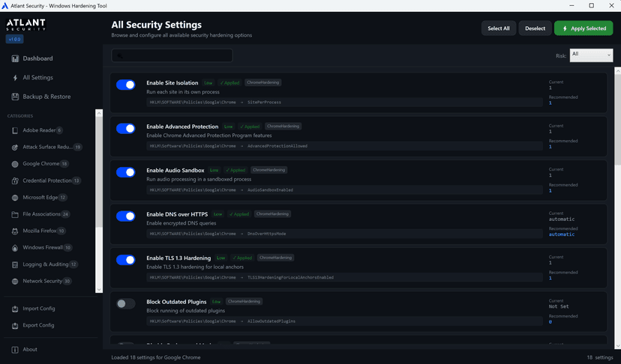
Task: Open Backup & Restore page
Action: tap(46, 97)
